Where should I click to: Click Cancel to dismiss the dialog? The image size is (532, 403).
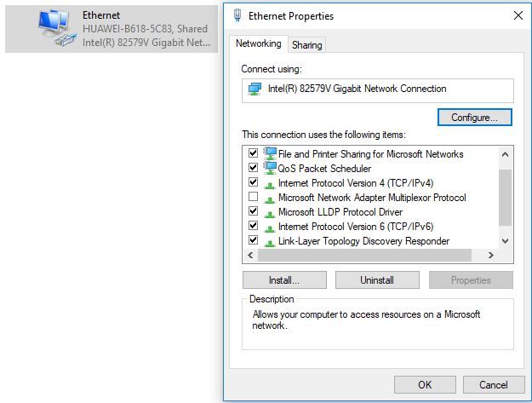coord(494,384)
